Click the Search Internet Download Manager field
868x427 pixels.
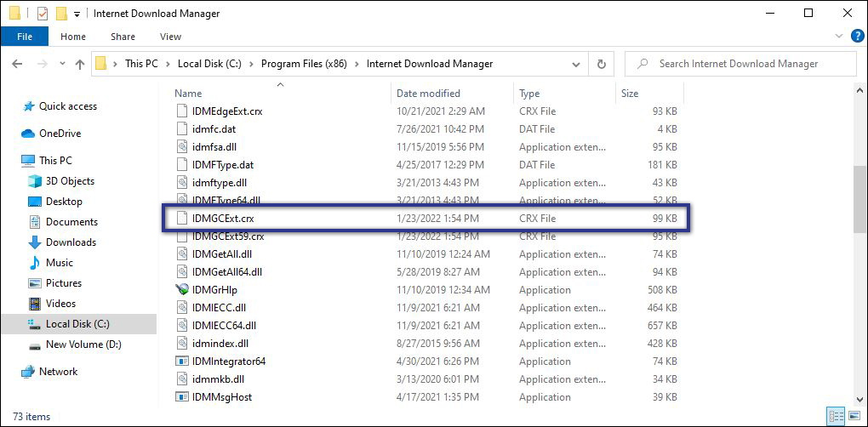tap(740, 64)
